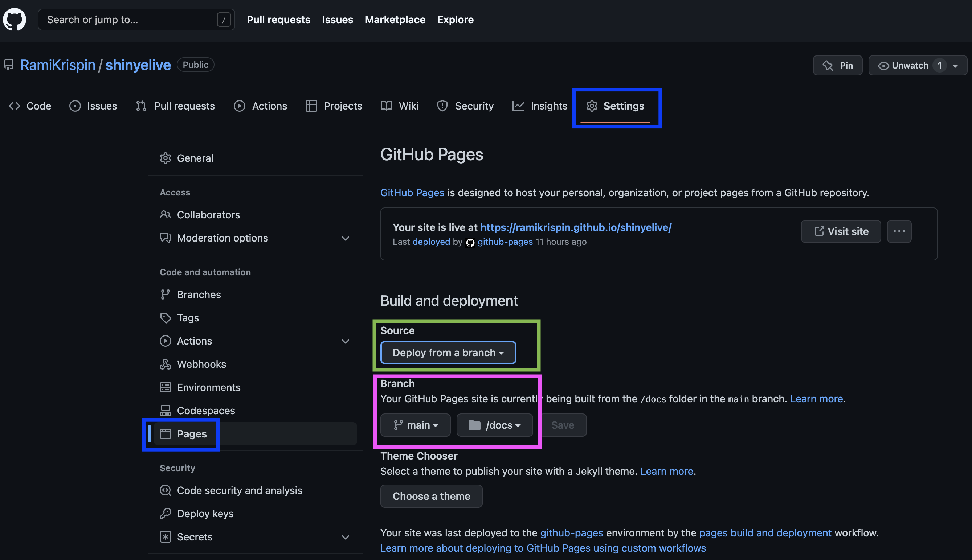Switch to the Insights repository tab
972x560 pixels.
click(540, 106)
